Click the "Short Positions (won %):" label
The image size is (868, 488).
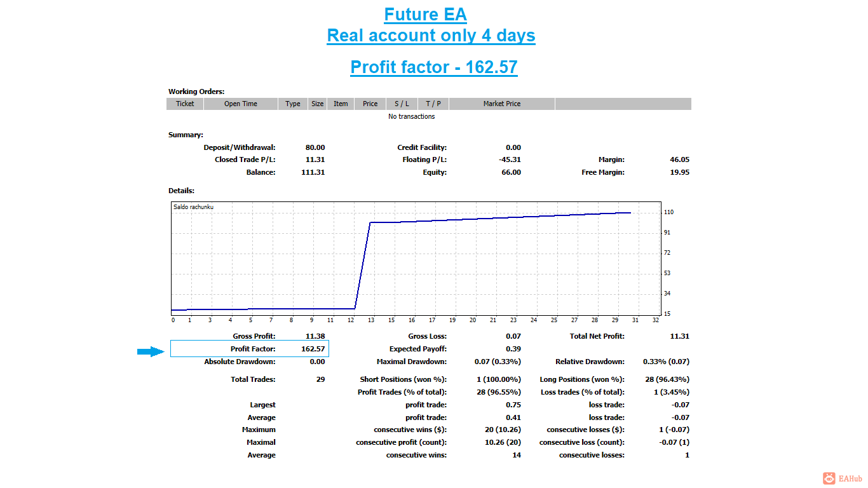click(403, 379)
